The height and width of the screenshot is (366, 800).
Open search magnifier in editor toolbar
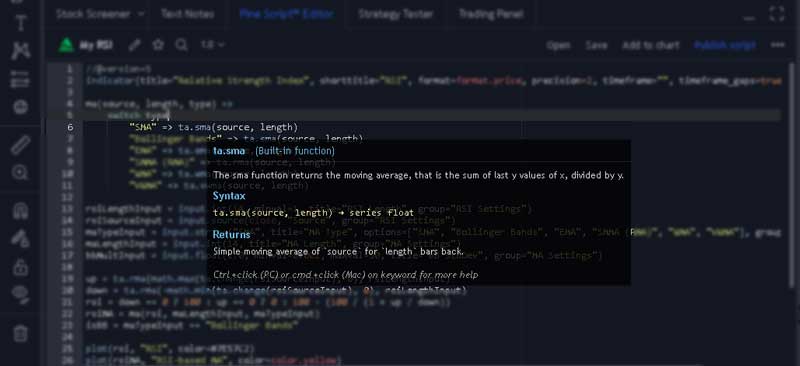(182, 45)
